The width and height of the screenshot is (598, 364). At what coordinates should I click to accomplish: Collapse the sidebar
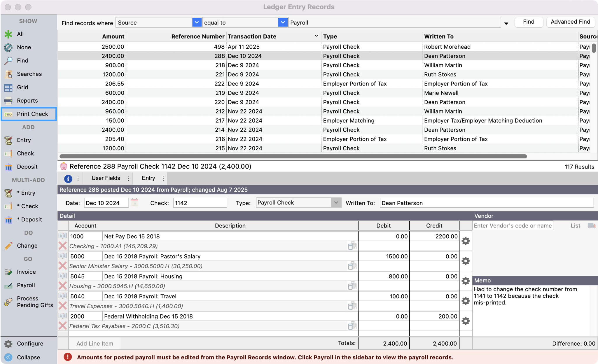[28, 357]
